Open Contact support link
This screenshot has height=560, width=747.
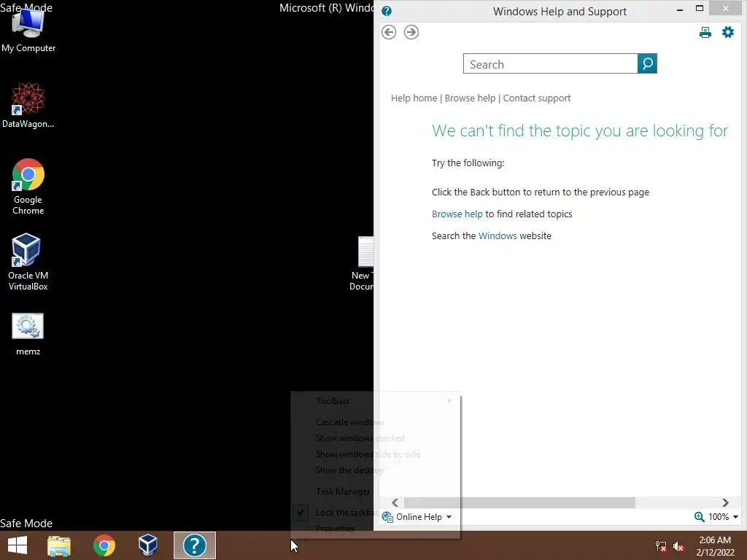pos(536,98)
